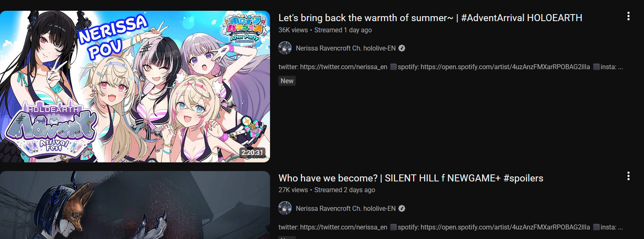Viewport: 644px width, 239px height.
Task: Click "Streamed 2 days ago" metadata text
Action: pyautogui.click(x=345, y=190)
